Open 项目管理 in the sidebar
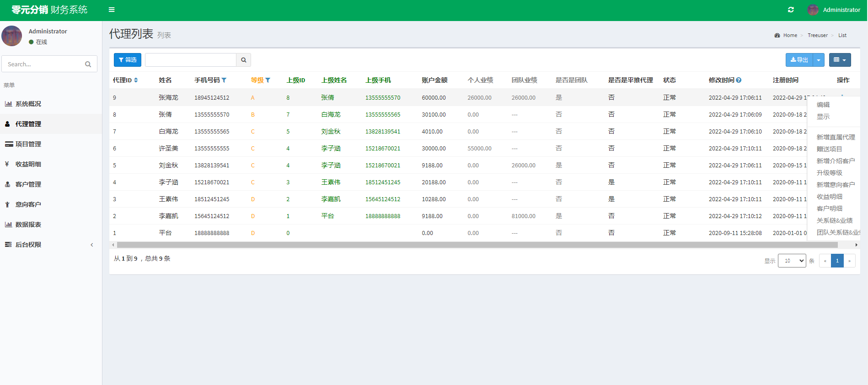 click(28, 144)
